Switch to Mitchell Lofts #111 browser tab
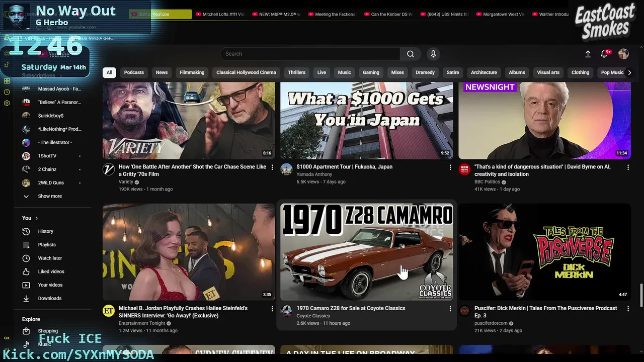This screenshot has height=362, width=644. point(220,15)
